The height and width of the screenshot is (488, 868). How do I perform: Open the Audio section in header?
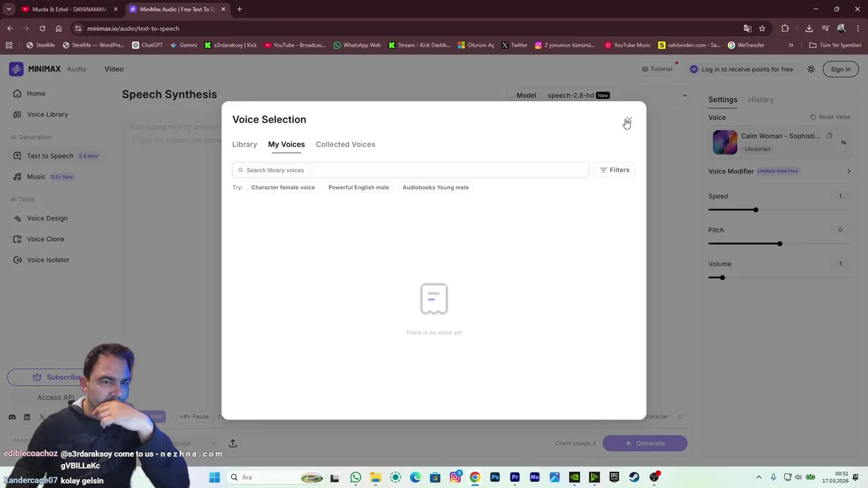tap(77, 69)
